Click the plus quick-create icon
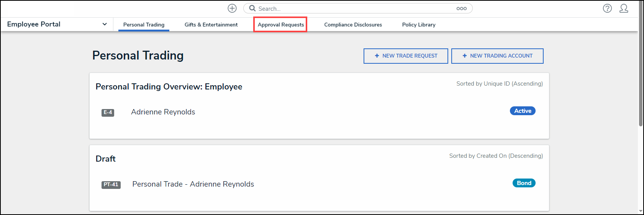Screen dimensions: 644x215 coord(232,8)
